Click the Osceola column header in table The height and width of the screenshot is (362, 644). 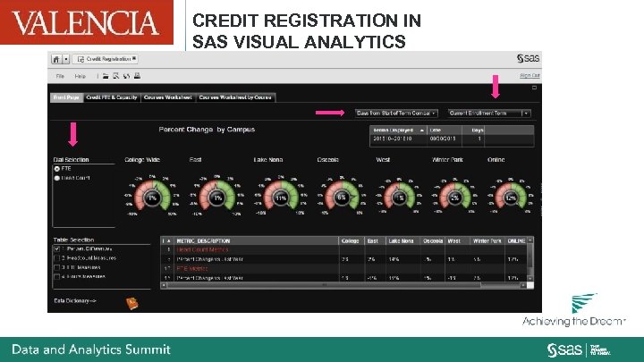pos(433,241)
